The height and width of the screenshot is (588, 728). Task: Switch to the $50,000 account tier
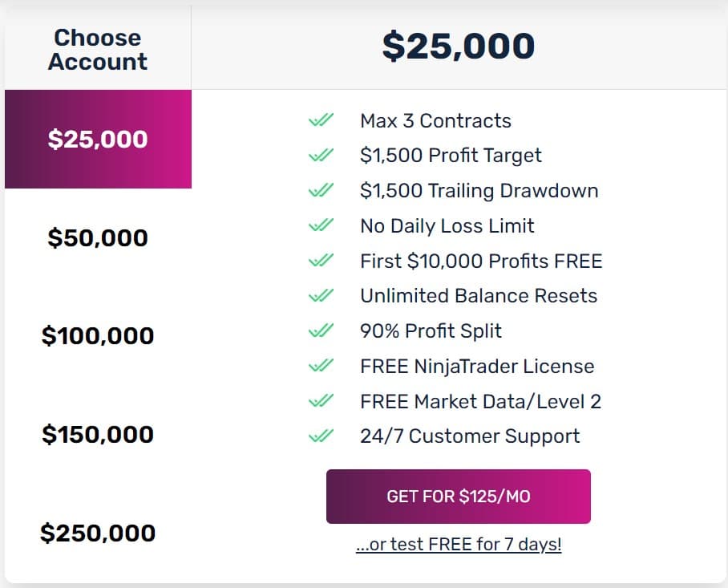click(x=98, y=237)
